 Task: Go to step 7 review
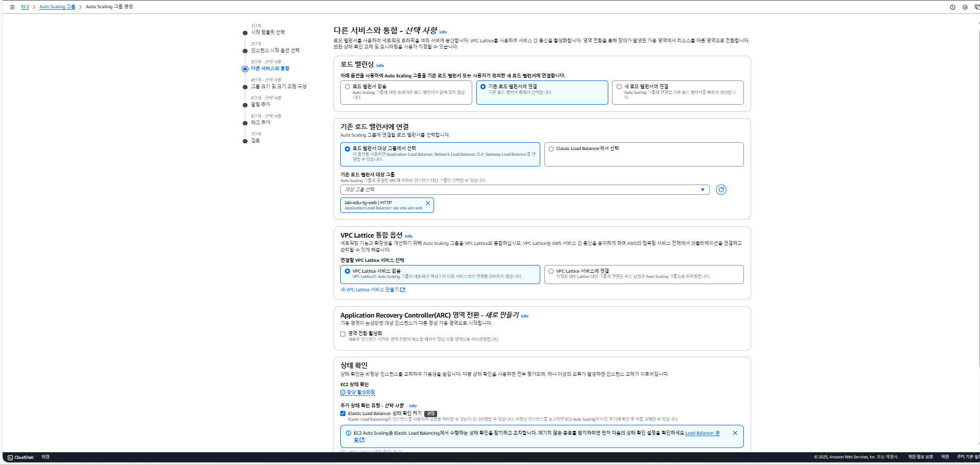pyautogui.click(x=255, y=140)
